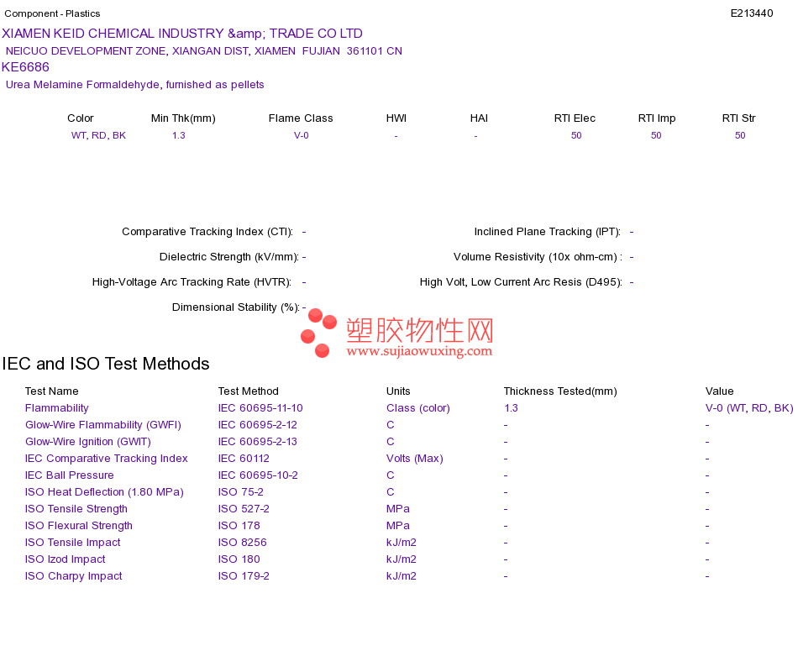Click the V-0 flame class value
This screenshot has width=798, height=672.
click(302, 135)
